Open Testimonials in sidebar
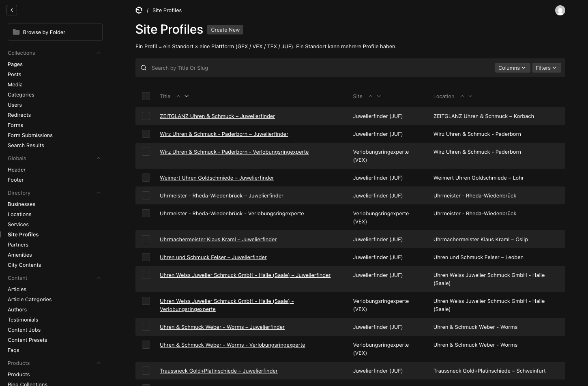588x386 pixels. point(23,320)
